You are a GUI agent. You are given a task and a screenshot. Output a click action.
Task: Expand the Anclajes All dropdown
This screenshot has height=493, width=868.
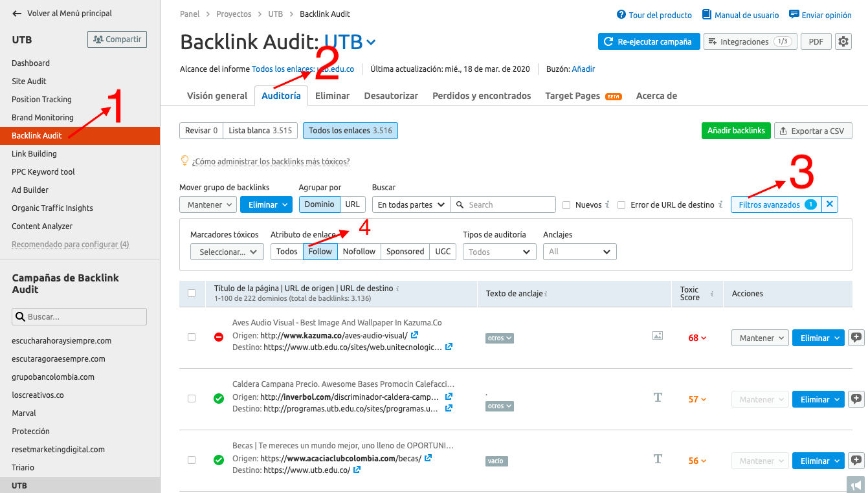pyautogui.click(x=579, y=252)
